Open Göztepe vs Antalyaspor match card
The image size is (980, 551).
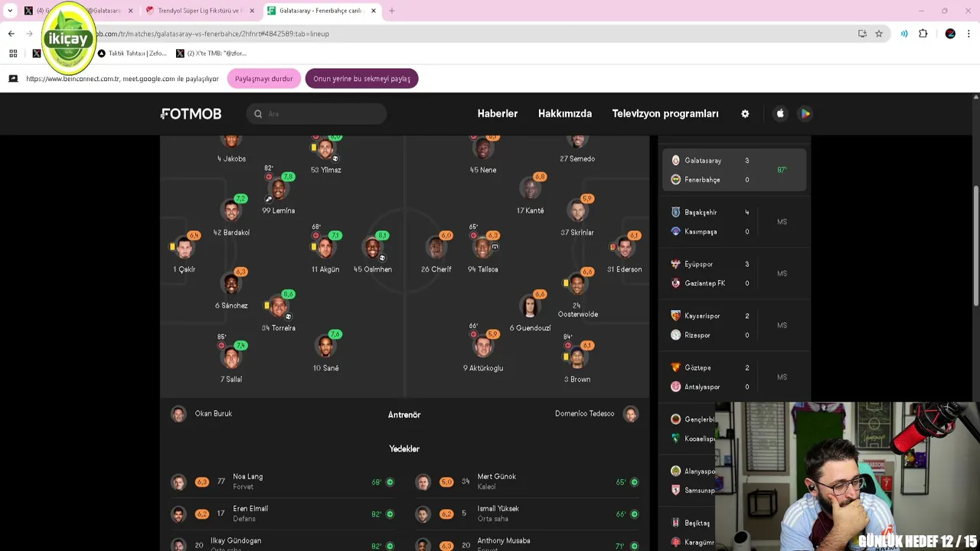[x=735, y=377]
